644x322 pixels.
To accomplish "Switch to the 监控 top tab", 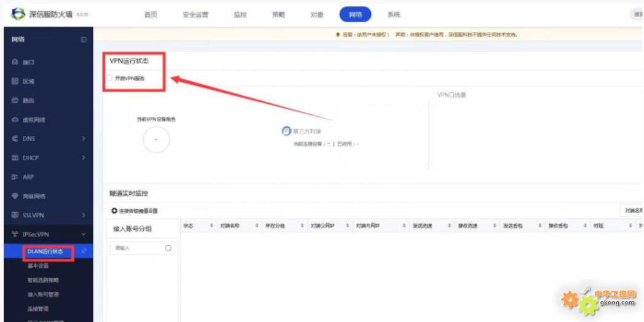I will (241, 15).
